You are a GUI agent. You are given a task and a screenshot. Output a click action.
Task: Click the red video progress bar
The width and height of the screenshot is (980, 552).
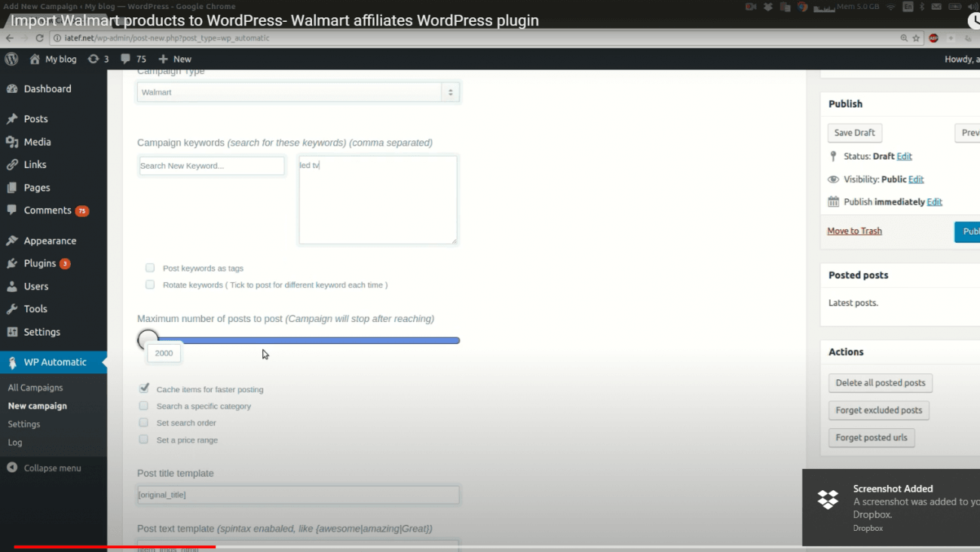coord(115,547)
